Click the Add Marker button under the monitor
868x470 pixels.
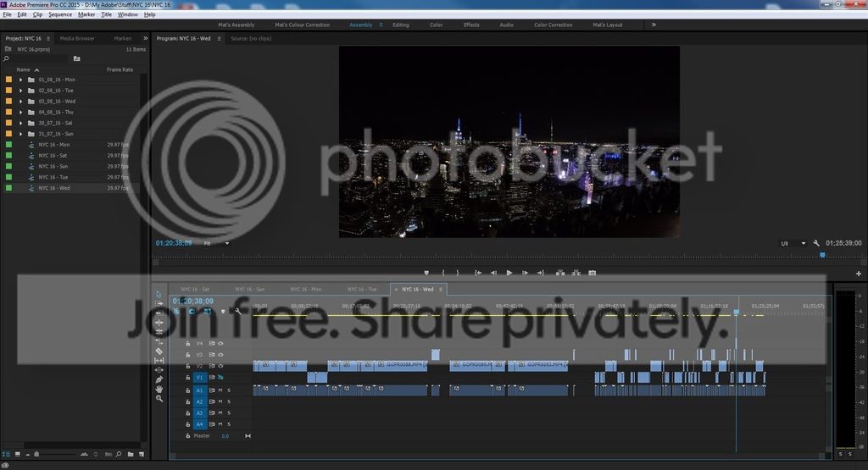click(426, 273)
